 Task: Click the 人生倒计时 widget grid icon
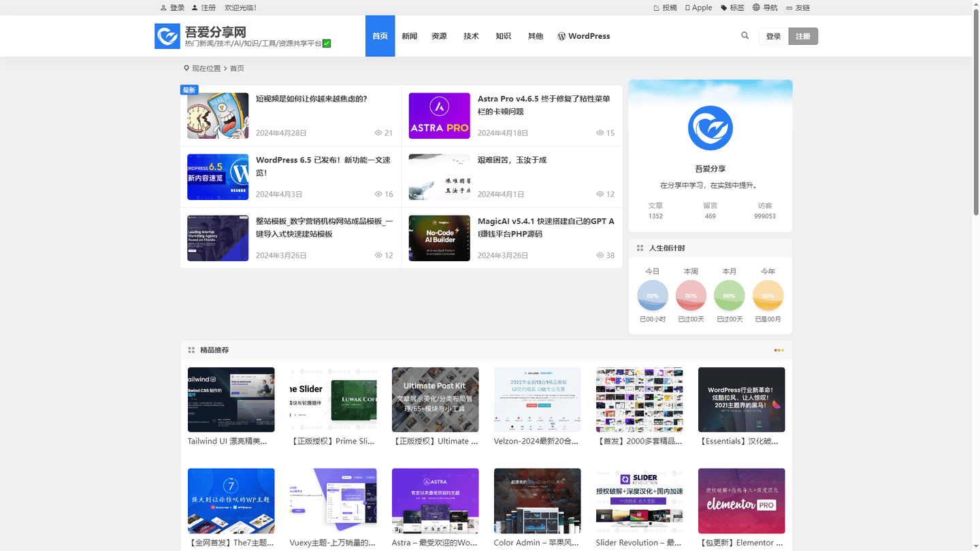click(x=640, y=248)
